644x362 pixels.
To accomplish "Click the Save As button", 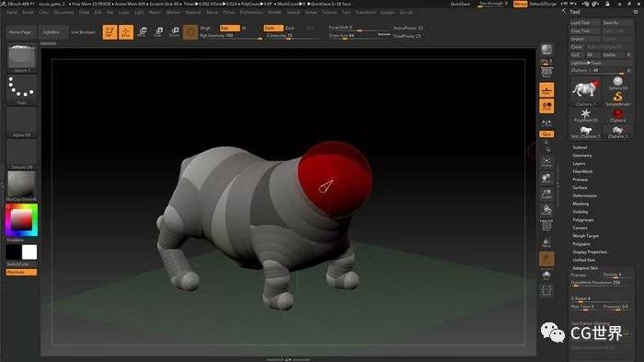I will tap(617, 23).
